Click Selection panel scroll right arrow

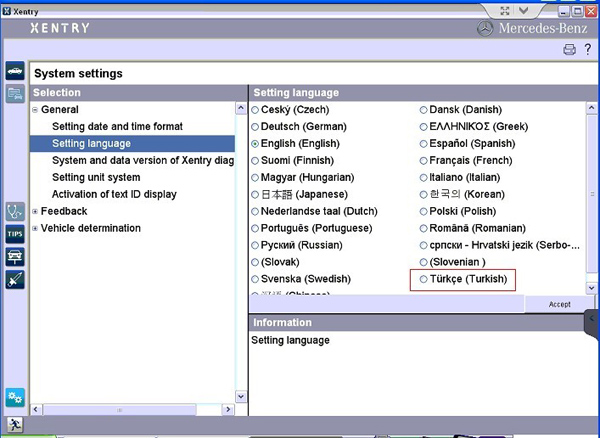(x=228, y=410)
